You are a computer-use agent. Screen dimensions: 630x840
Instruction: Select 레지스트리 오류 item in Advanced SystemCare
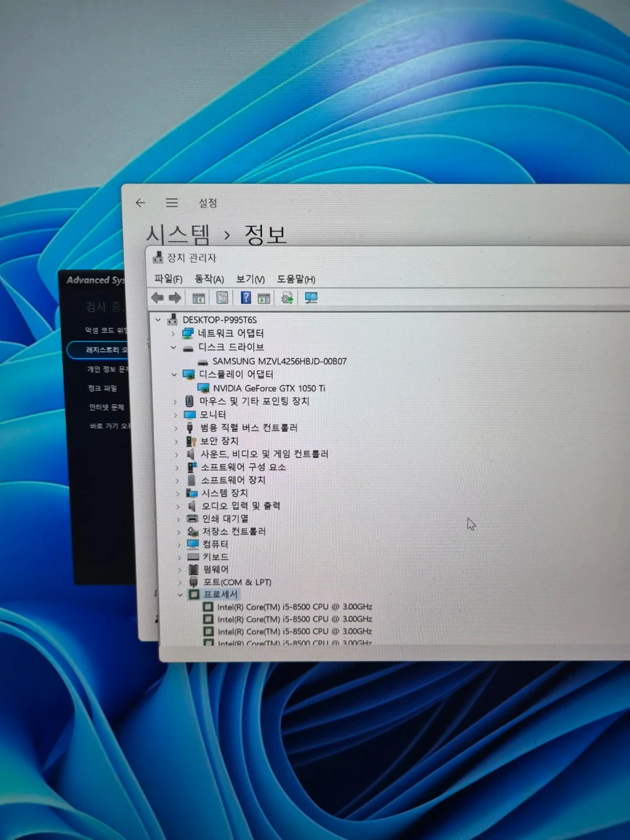click(98, 349)
